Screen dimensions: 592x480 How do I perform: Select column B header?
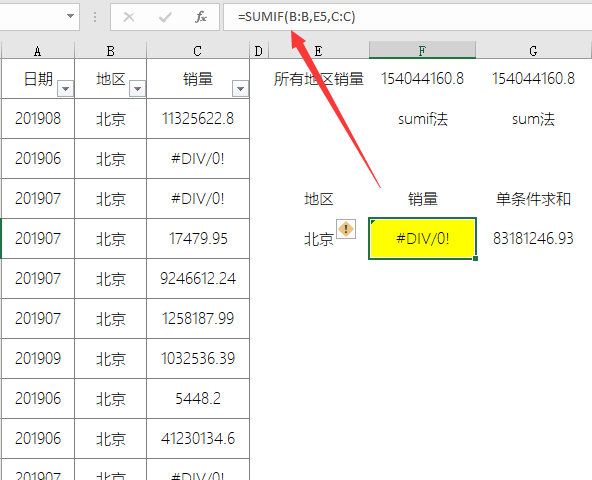(110, 51)
